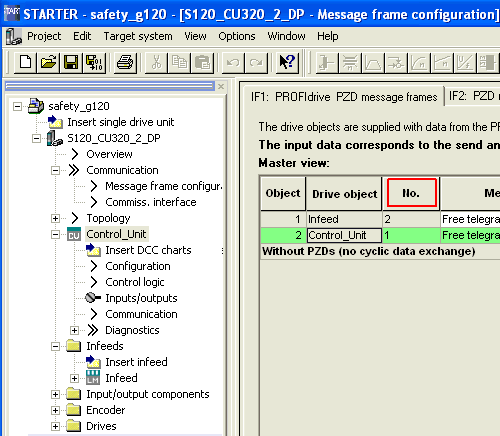The height and width of the screenshot is (436, 500).
Task: Click the U/f control toolbar icon
Action: click(x=465, y=62)
